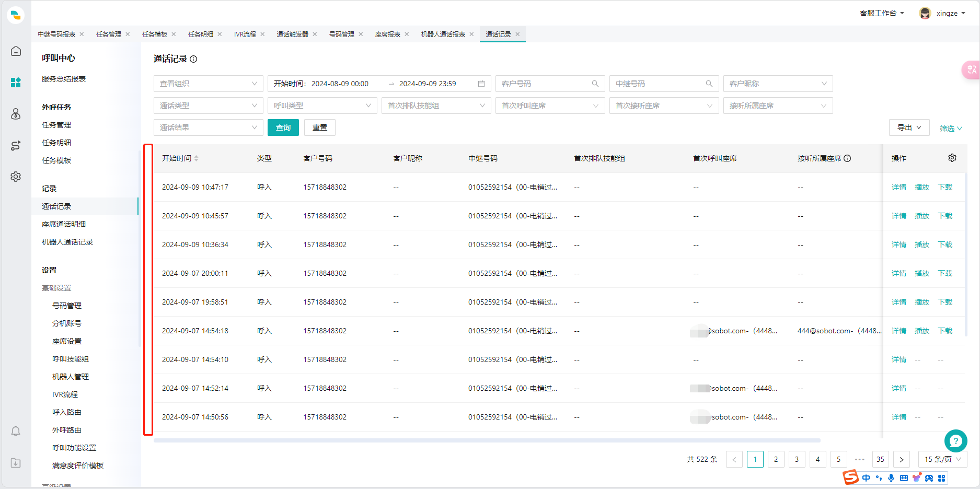This screenshot has height=489, width=980.
Task: Expand the 首次接听座席 dropdown
Action: click(x=664, y=106)
